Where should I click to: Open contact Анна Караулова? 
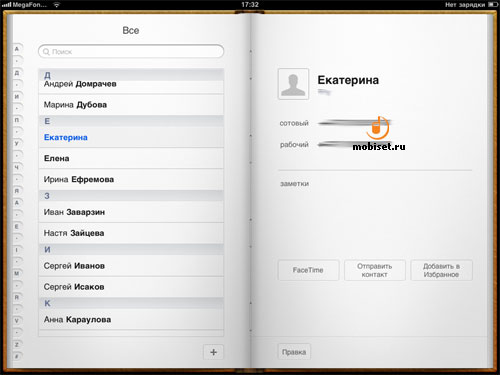click(x=131, y=319)
